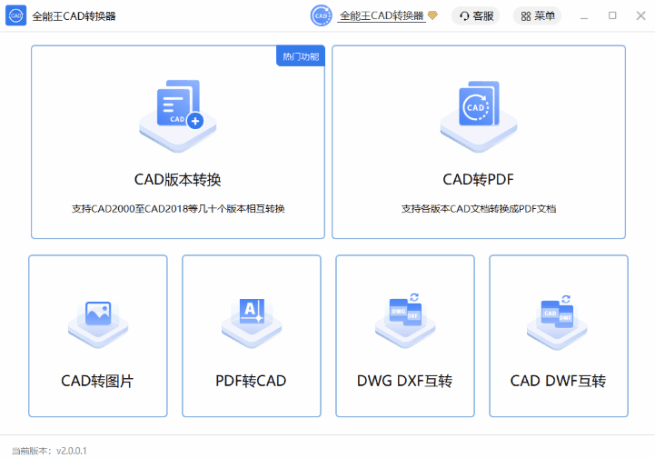655x458 pixels.
Task: Select the DWG DXF互转 label
Action: click(405, 381)
